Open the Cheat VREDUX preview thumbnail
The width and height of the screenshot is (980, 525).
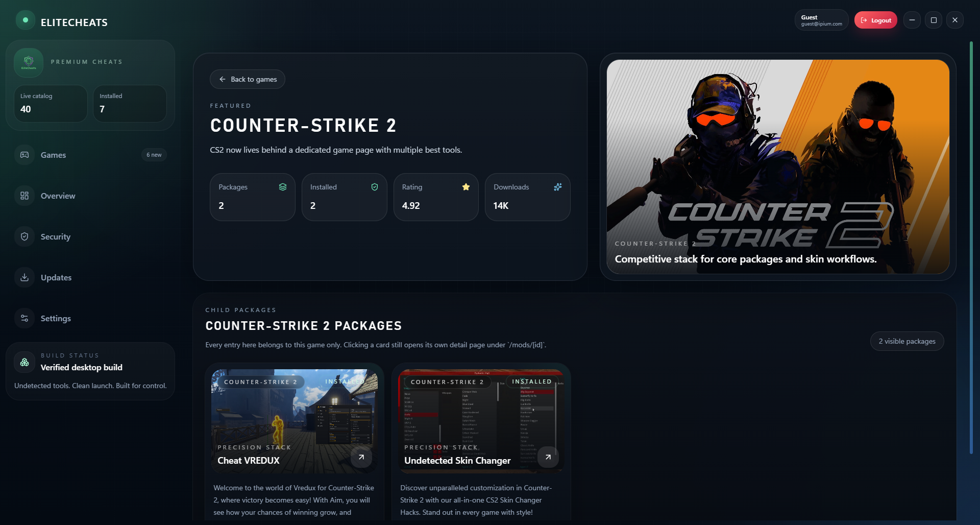295,421
